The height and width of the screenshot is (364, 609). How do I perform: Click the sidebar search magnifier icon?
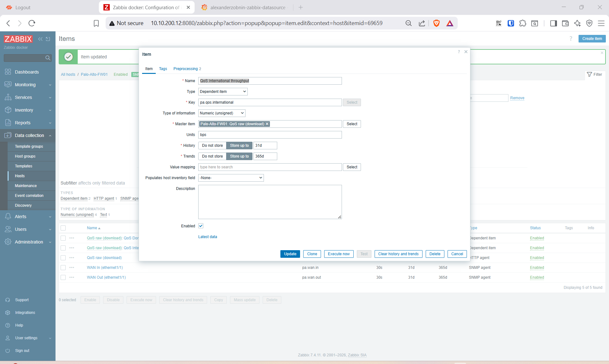(48, 58)
